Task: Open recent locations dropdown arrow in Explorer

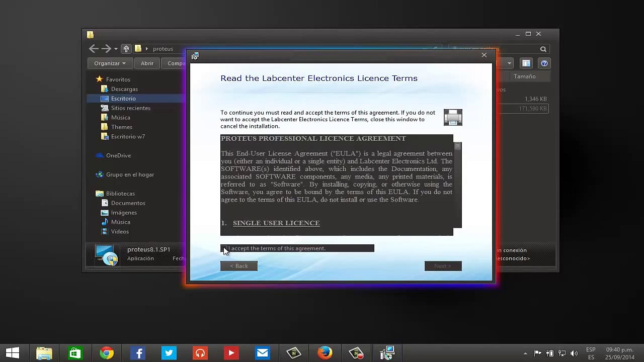Action: pyautogui.click(x=116, y=49)
